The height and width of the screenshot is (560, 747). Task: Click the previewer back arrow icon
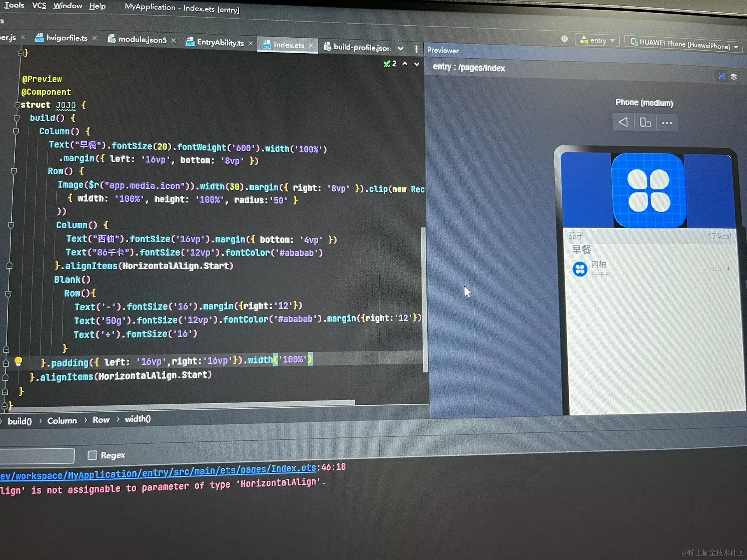click(623, 122)
